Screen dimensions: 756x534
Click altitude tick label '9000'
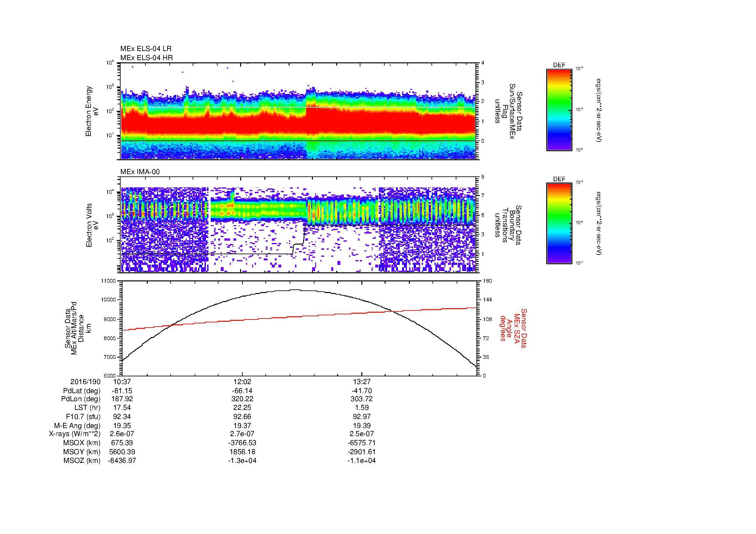tap(110, 319)
